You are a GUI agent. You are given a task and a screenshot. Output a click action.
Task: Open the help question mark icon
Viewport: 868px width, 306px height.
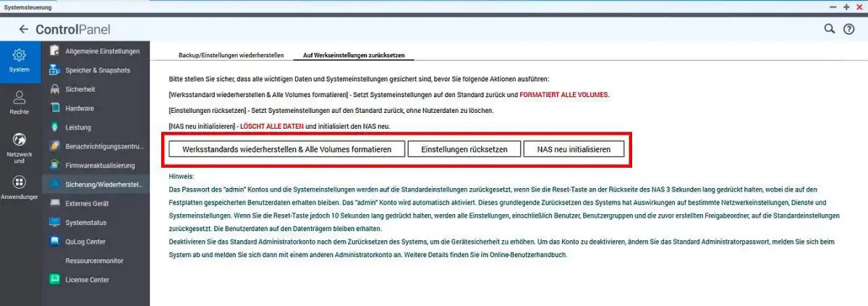[849, 29]
